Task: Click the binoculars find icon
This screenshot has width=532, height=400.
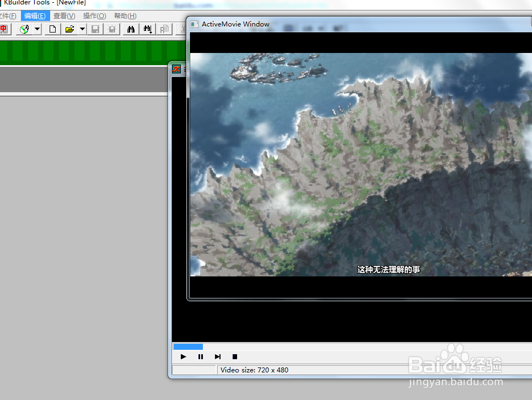Action: coord(131,29)
